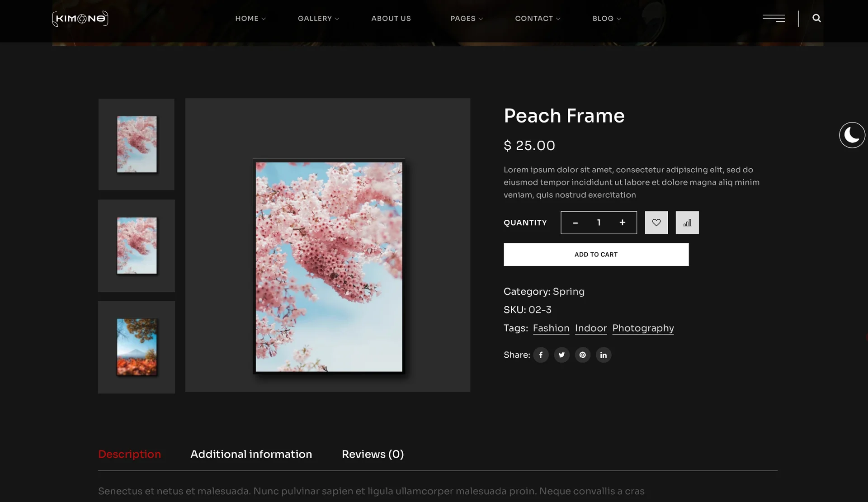Click the compare bar chart icon

tap(687, 223)
